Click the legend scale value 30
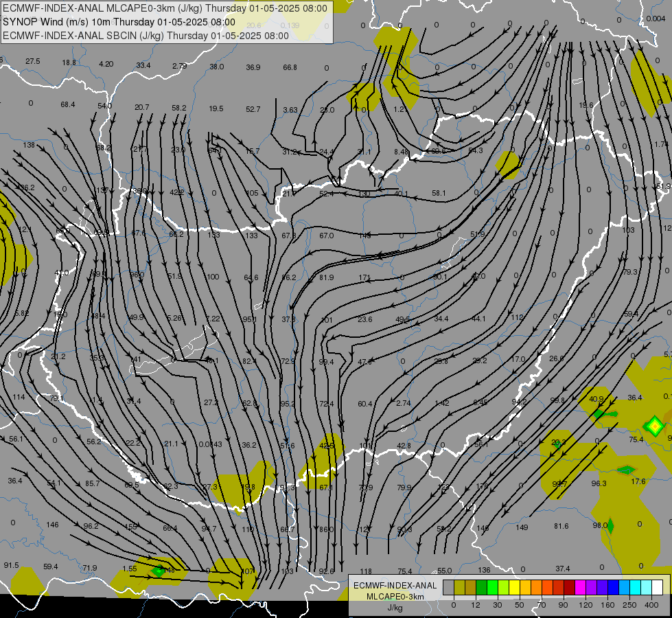 pos(497,605)
